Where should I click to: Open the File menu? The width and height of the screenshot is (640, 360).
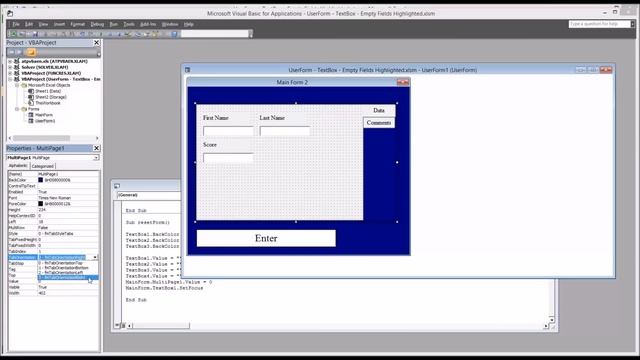[x=16, y=24]
